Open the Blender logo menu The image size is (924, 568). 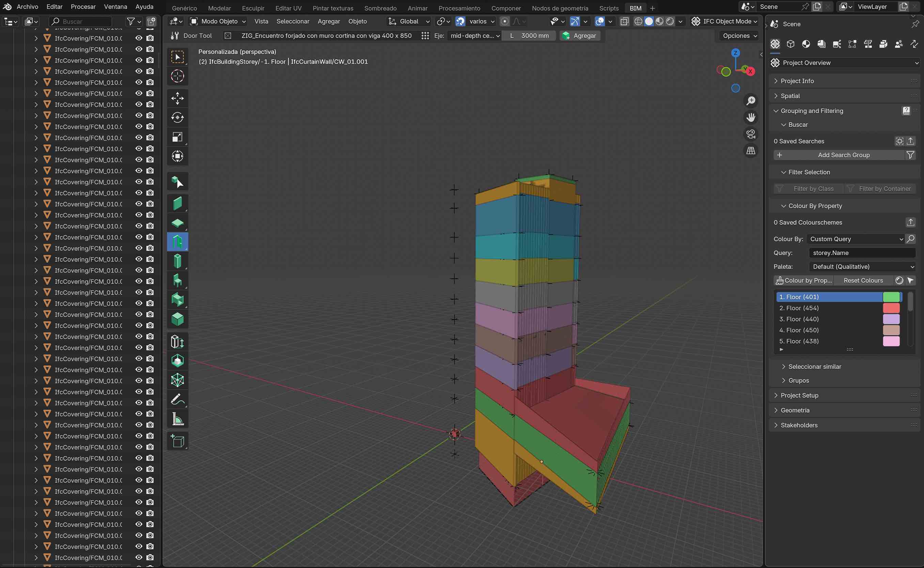click(7, 7)
